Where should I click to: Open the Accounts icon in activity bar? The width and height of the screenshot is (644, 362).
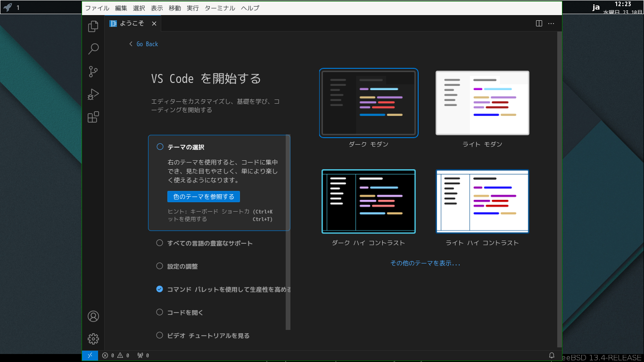pos(93,316)
